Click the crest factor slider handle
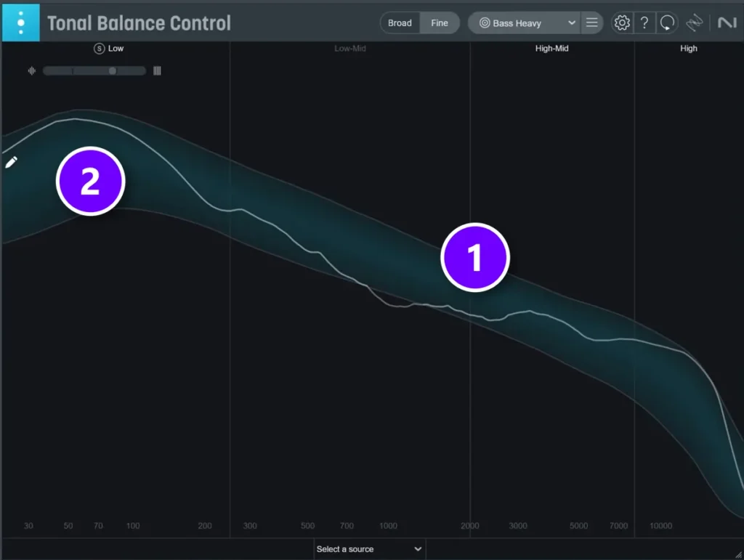Screen dimensions: 744x560 tap(113, 70)
